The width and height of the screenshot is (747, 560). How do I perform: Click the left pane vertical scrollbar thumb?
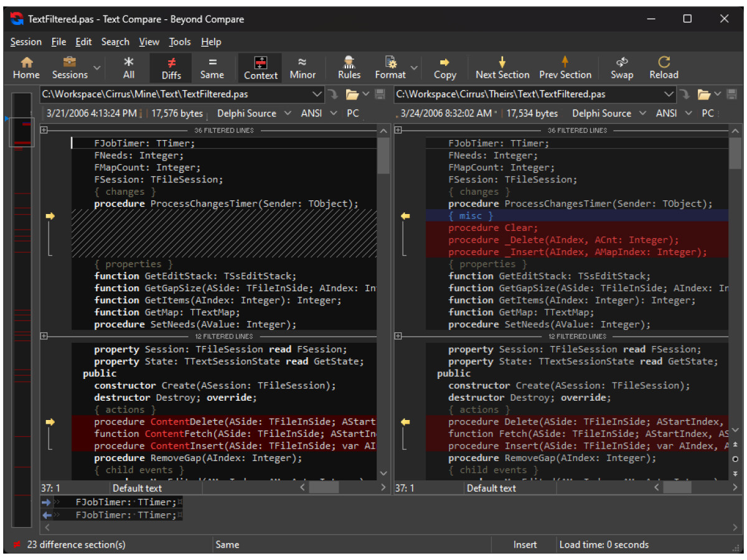point(383,156)
